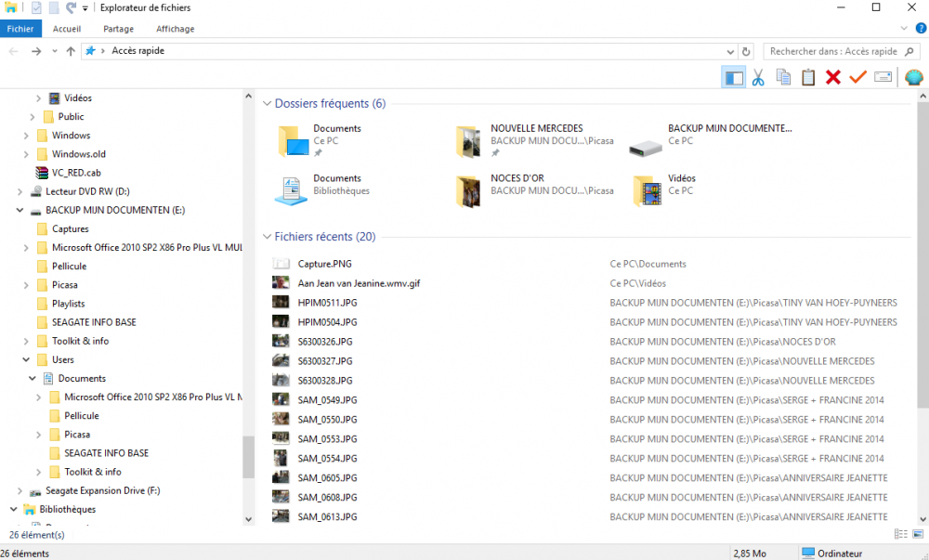Click the Paste clipboard icon
Image resolution: width=929 pixels, height=560 pixels.
click(807, 77)
